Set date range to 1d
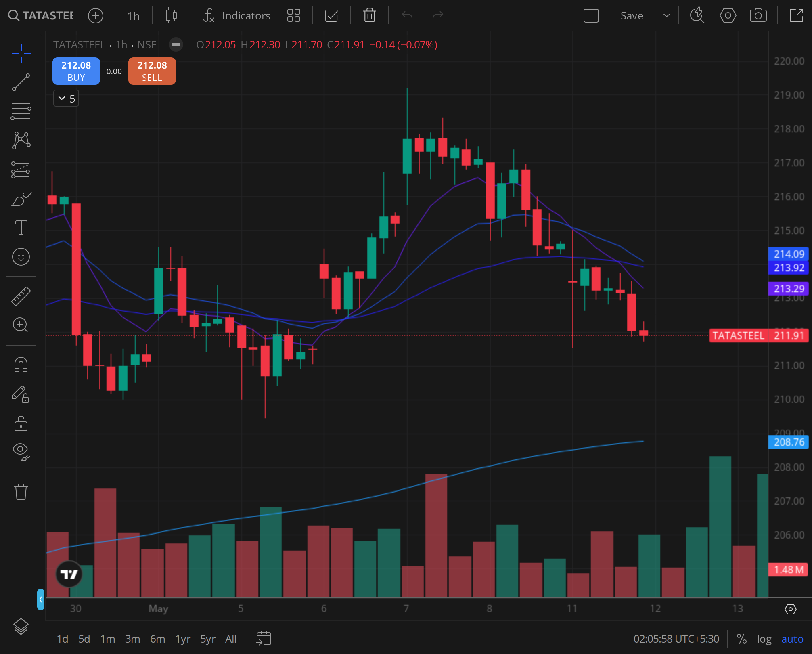The height and width of the screenshot is (654, 812). pyautogui.click(x=63, y=639)
